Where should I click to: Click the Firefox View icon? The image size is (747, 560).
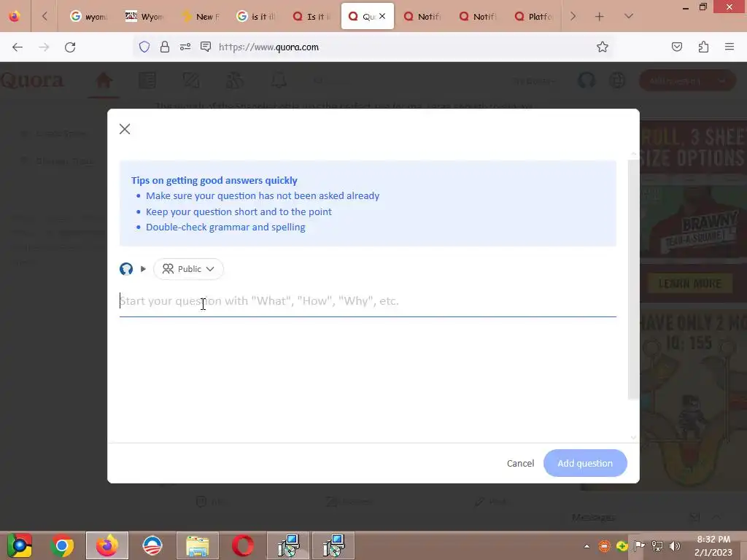tap(15, 16)
